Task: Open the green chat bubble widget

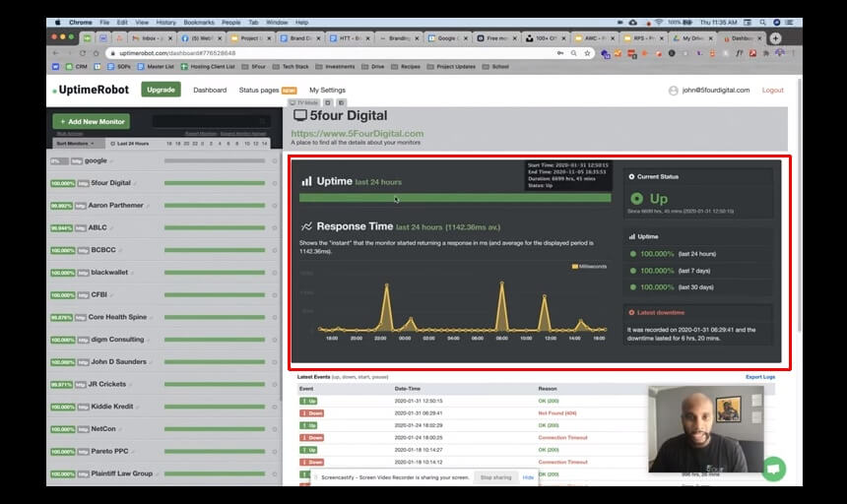Action: (773, 469)
